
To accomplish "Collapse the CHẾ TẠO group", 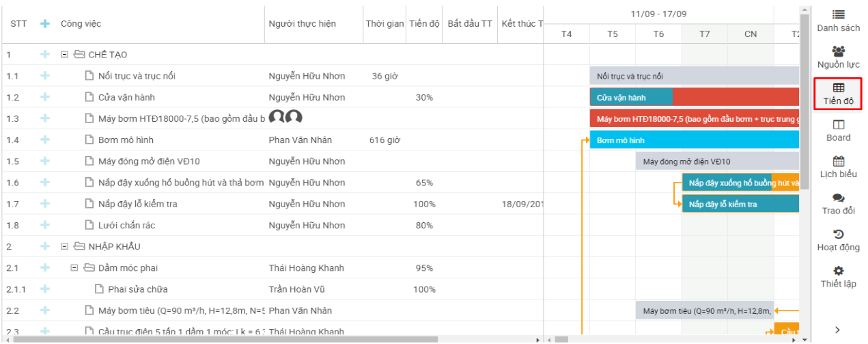I will point(65,55).
